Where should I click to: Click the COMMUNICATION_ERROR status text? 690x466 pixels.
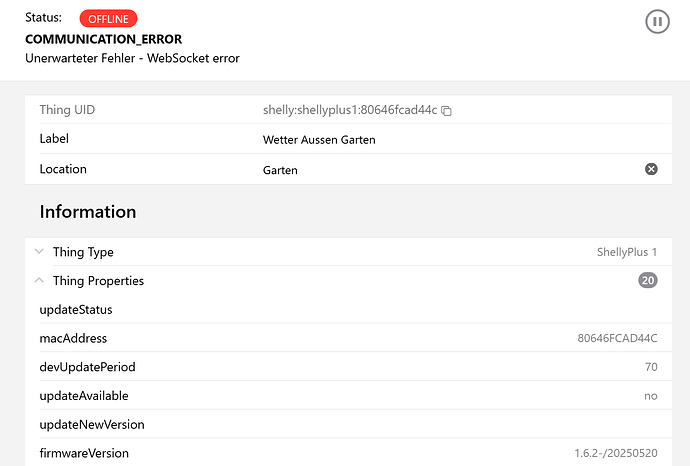(x=101, y=38)
